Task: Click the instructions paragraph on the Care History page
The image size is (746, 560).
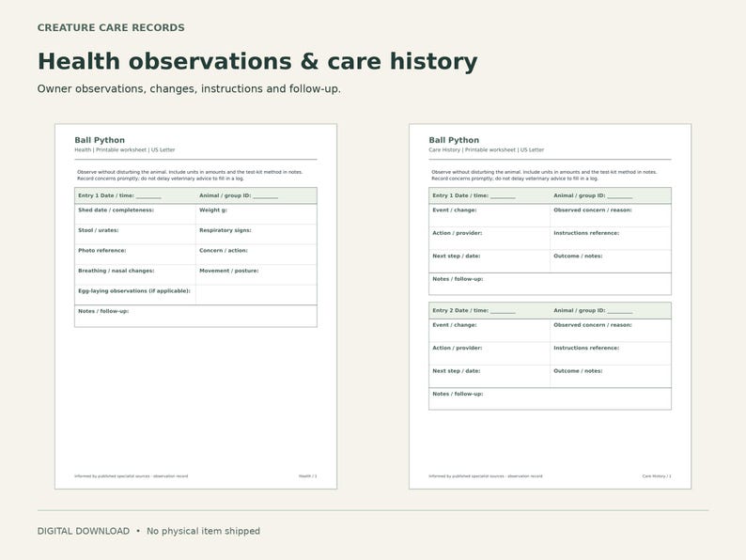Action: point(544,175)
